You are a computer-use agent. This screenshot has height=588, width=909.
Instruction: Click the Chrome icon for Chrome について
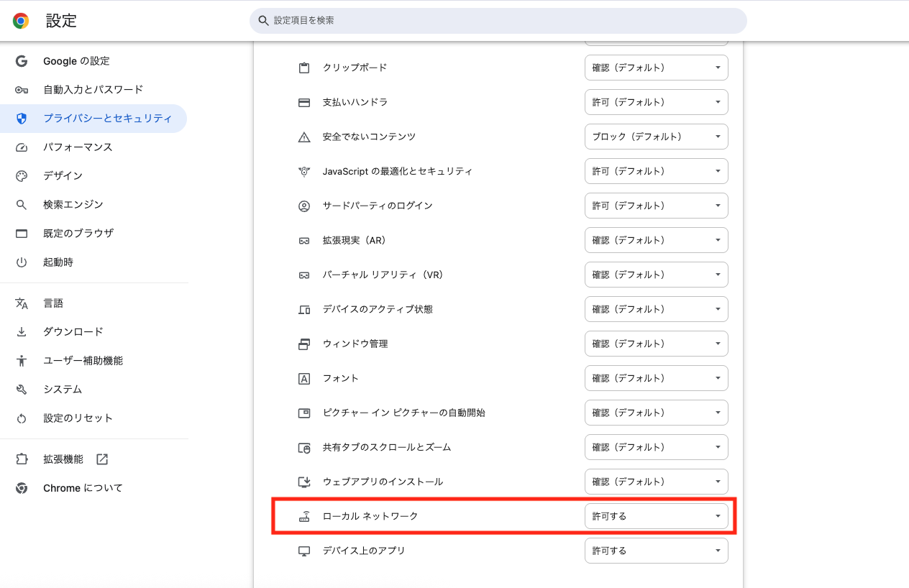(22, 488)
